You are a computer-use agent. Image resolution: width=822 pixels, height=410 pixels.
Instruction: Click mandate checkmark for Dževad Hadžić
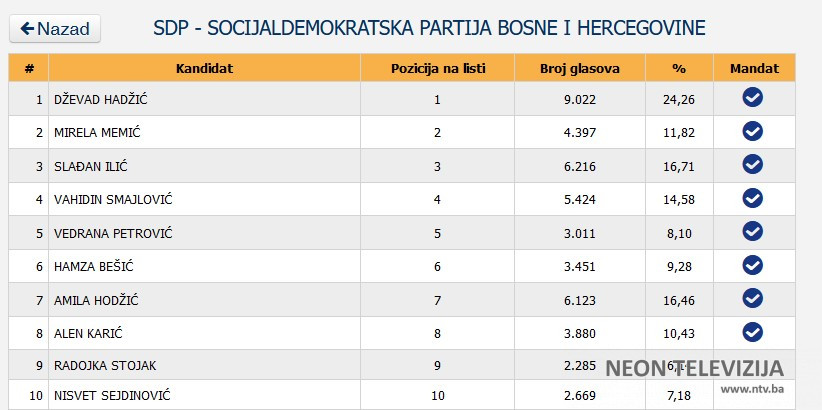(x=753, y=97)
